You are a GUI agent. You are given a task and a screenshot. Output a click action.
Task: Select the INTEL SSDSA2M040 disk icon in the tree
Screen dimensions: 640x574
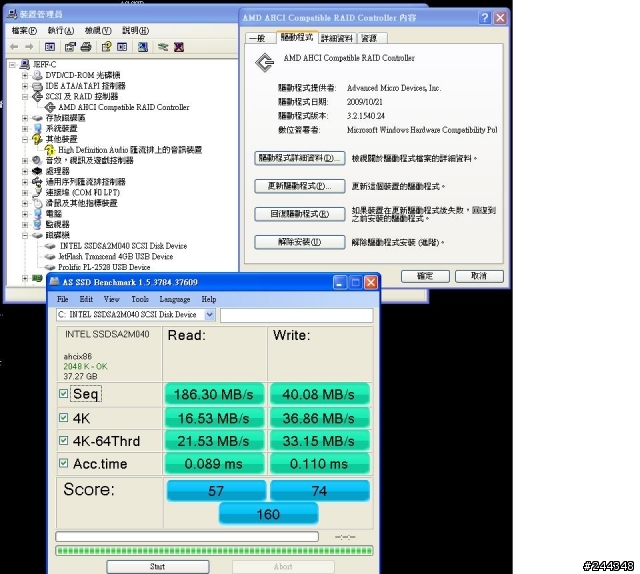coord(50,246)
